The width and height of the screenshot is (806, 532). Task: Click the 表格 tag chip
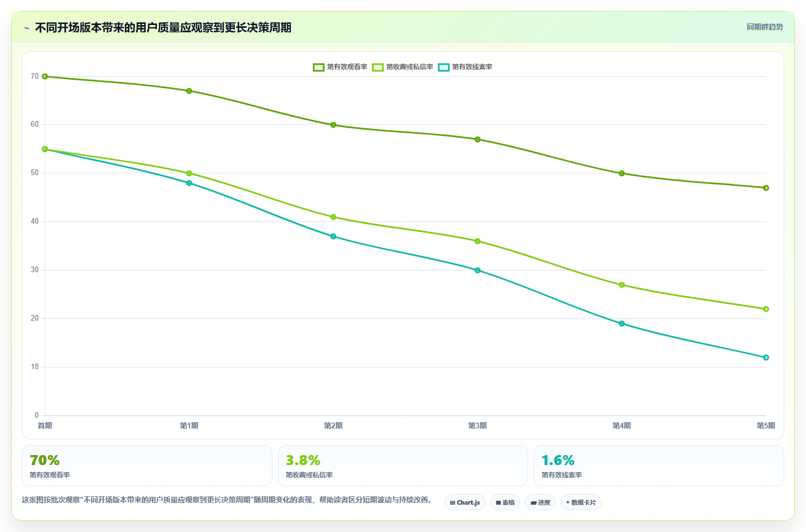click(505, 502)
